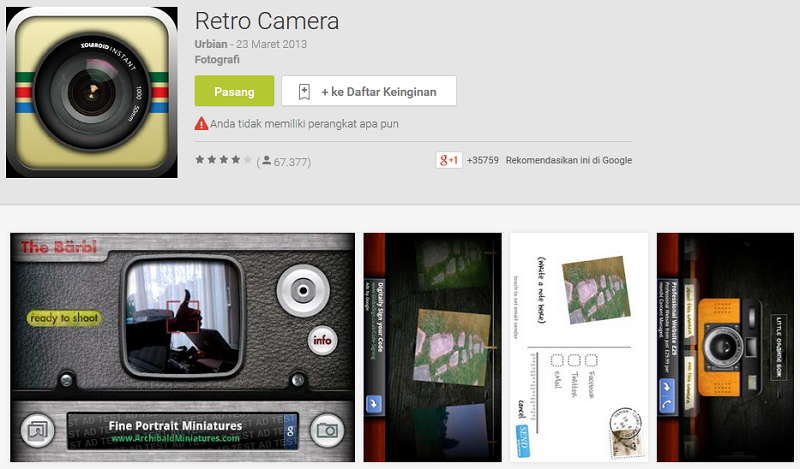Click the bookmark icon in wishlist button
Image resolution: width=800 pixels, height=469 pixels.
(304, 92)
